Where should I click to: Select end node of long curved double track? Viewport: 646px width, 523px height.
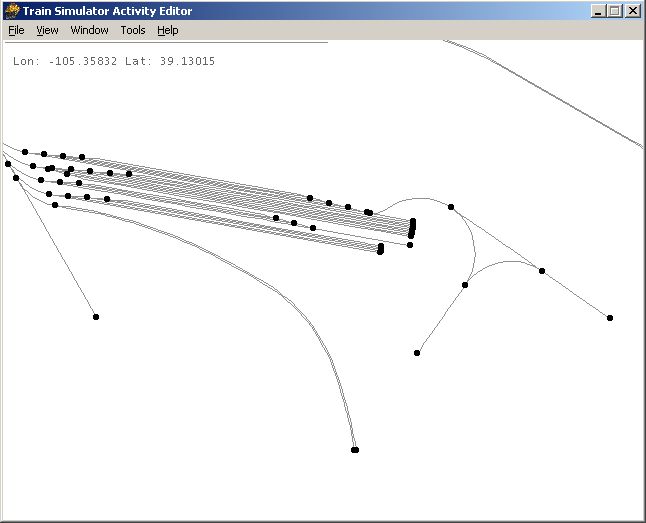point(355,450)
